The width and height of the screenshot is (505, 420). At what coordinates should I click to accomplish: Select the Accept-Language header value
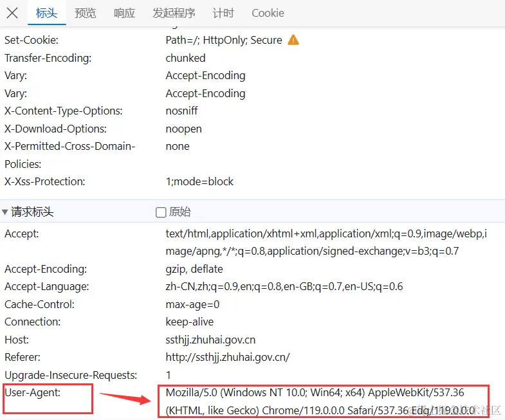[284, 286]
